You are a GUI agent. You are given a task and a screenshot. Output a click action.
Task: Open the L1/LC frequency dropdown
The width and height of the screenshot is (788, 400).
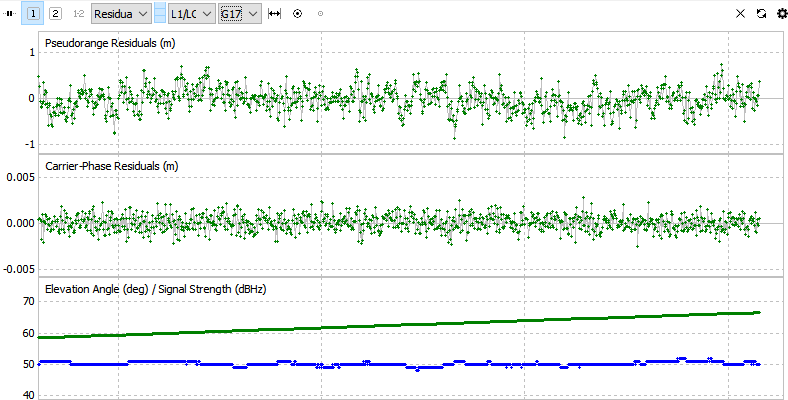(x=192, y=14)
